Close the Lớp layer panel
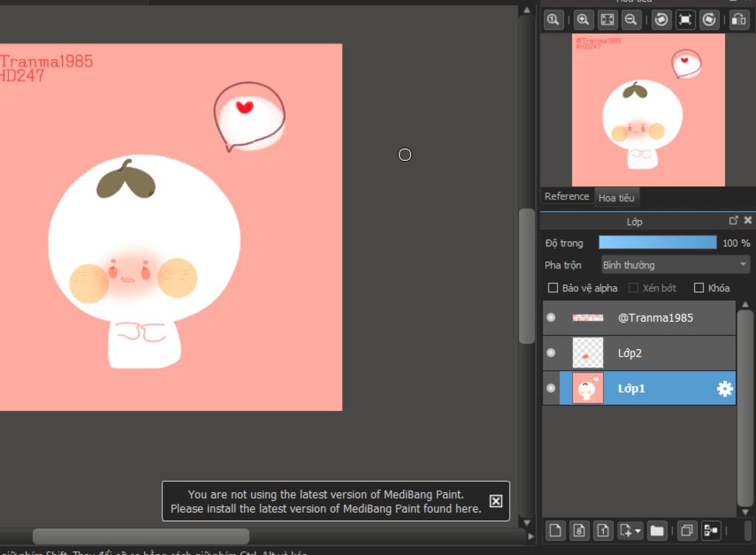 click(x=748, y=220)
